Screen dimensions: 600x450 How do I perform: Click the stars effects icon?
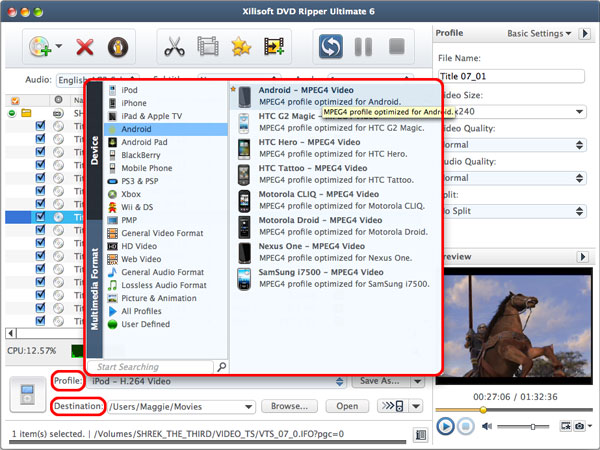point(241,47)
